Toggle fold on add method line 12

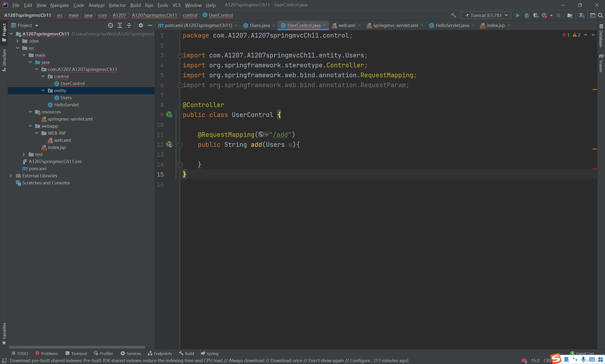point(180,145)
